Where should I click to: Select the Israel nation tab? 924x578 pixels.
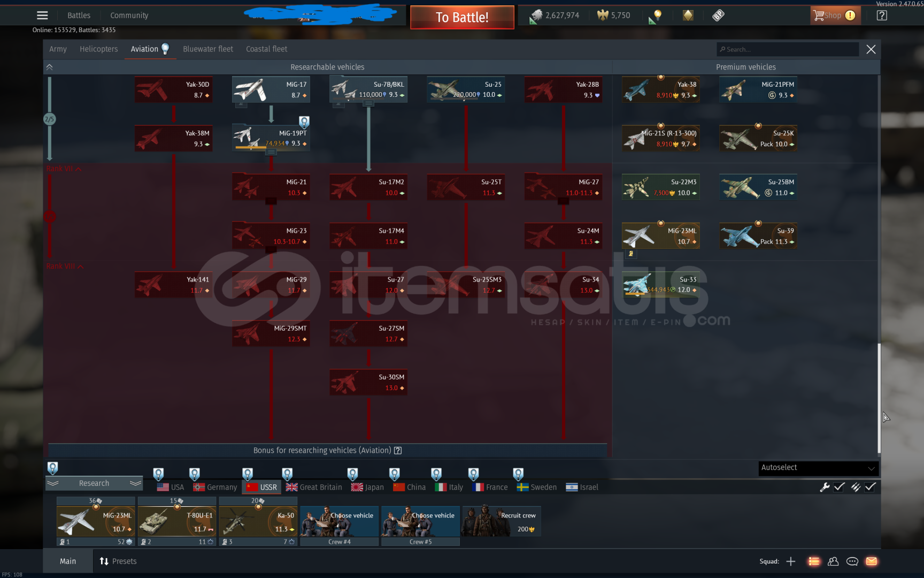[582, 487]
